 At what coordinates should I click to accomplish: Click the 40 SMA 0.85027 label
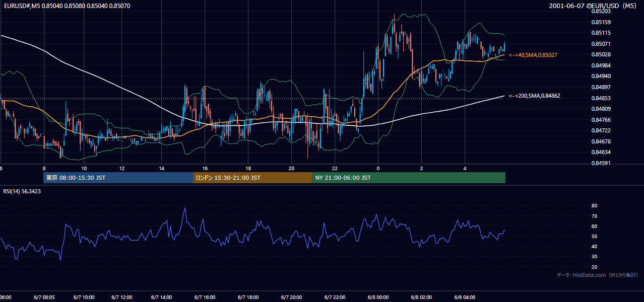(x=533, y=55)
